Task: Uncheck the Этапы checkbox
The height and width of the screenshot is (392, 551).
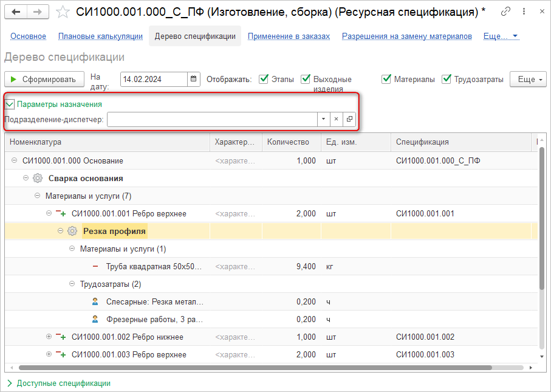Action: pyautogui.click(x=264, y=79)
